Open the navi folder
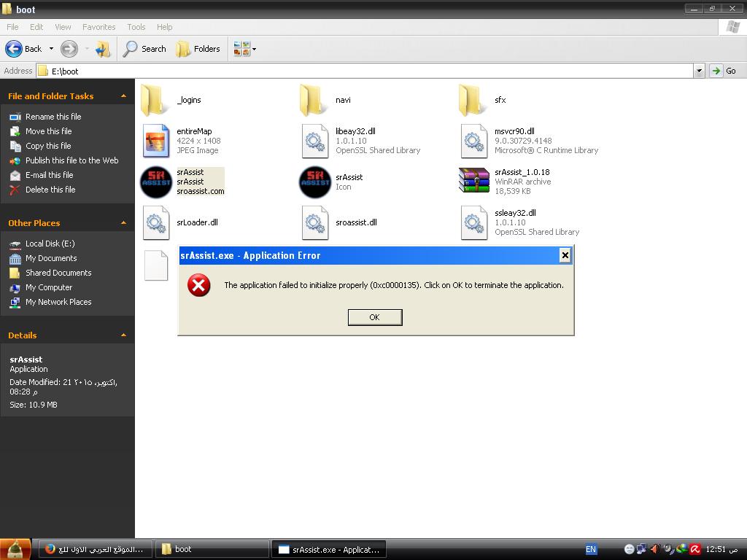747x560 pixels. (x=314, y=100)
